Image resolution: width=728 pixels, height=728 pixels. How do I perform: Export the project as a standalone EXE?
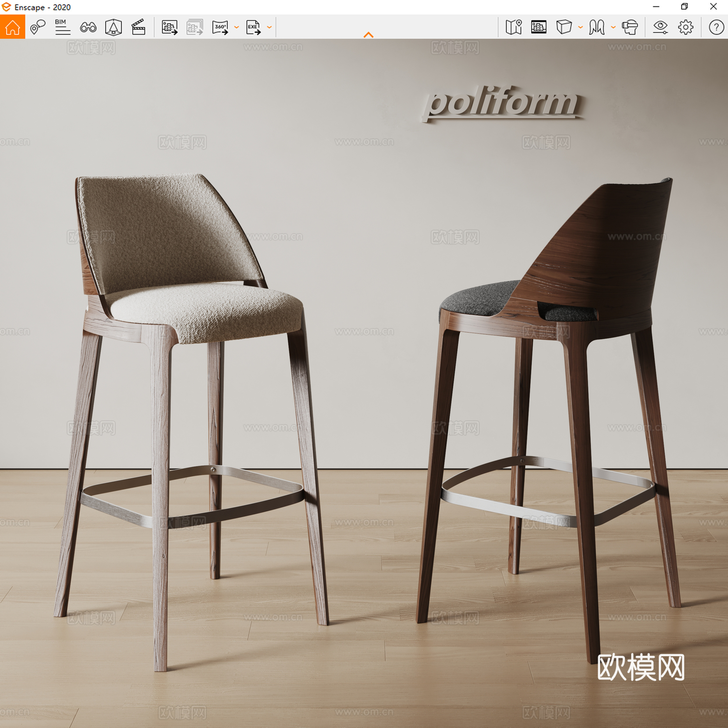point(253,27)
